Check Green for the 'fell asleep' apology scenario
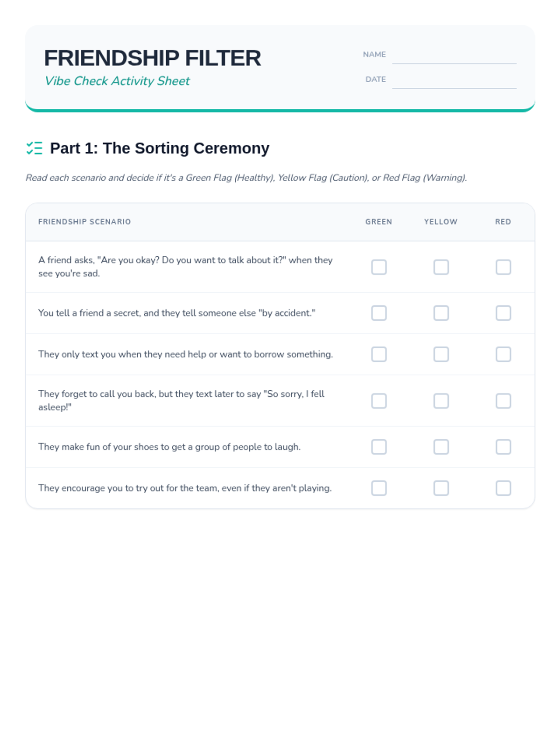The width and height of the screenshot is (560, 747). pos(378,401)
